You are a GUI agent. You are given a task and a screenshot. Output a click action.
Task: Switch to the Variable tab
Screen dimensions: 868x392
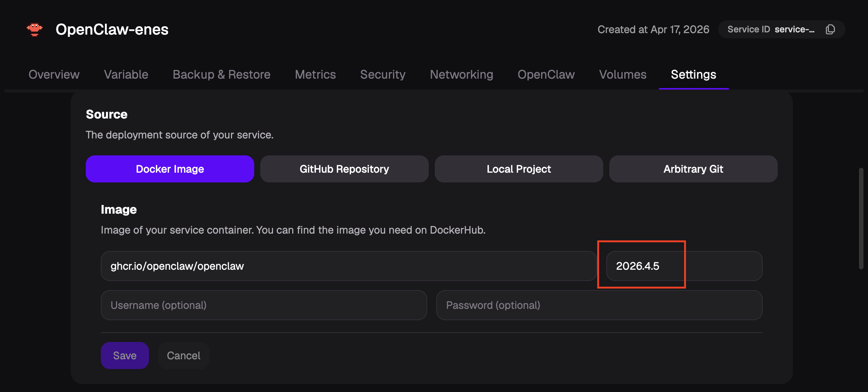(x=126, y=74)
